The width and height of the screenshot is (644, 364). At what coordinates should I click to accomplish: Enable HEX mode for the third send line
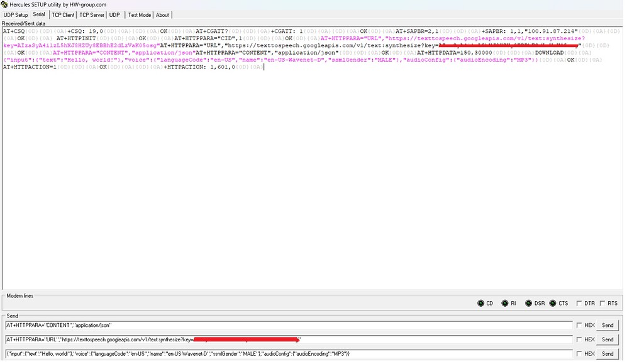click(x=579, y=353)
